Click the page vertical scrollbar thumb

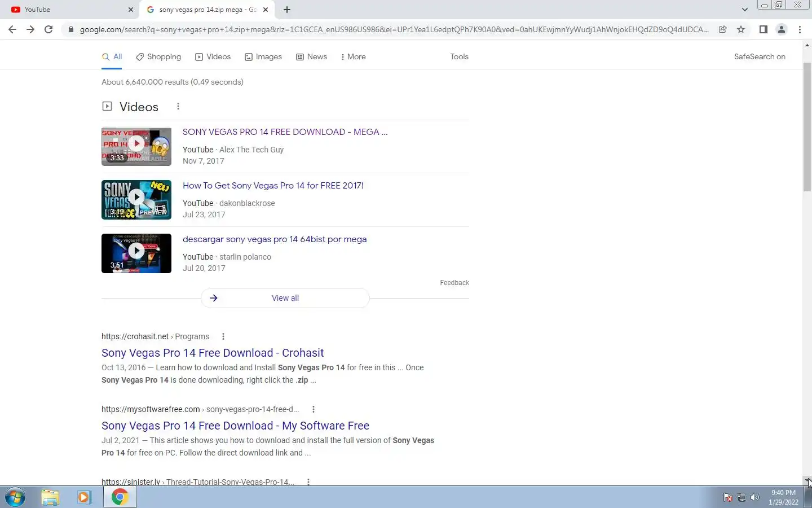(807, 127)
